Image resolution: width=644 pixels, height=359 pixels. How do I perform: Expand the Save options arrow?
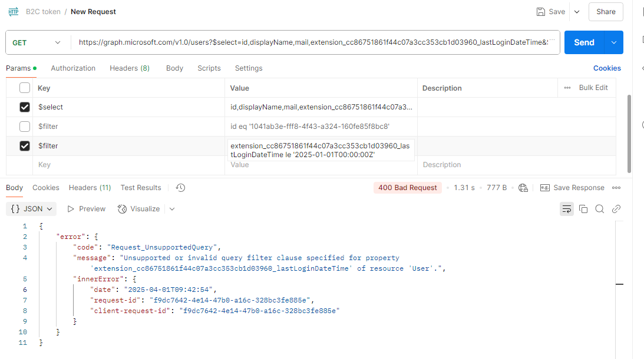pyautogui.click(x=577, y=12)
